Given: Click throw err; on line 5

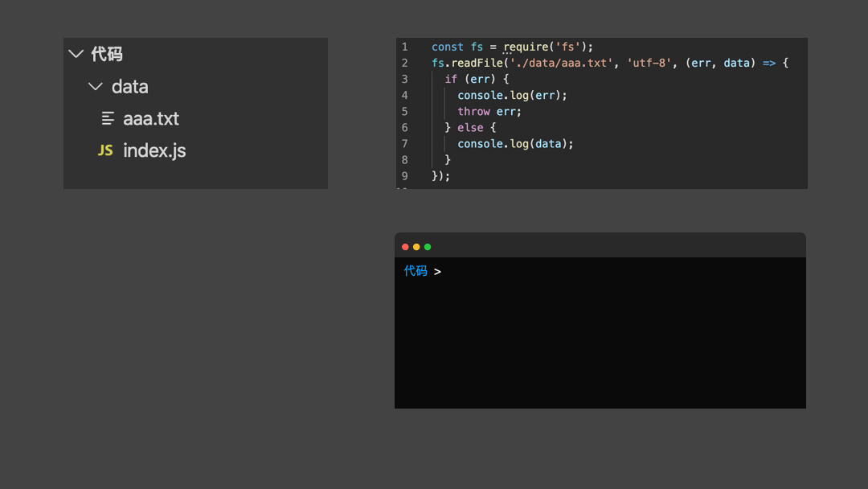Looking at the screenshot, I should click(489, 111).
